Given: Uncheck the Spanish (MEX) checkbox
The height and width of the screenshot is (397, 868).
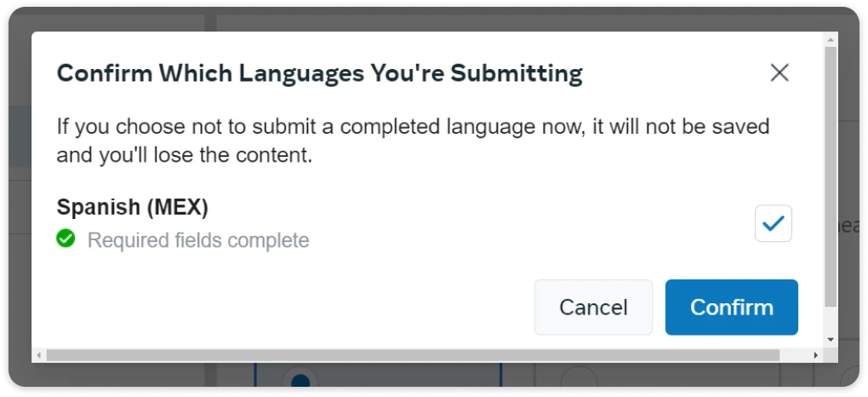Looking at the screenshot, I should click(x=773, y=223).
